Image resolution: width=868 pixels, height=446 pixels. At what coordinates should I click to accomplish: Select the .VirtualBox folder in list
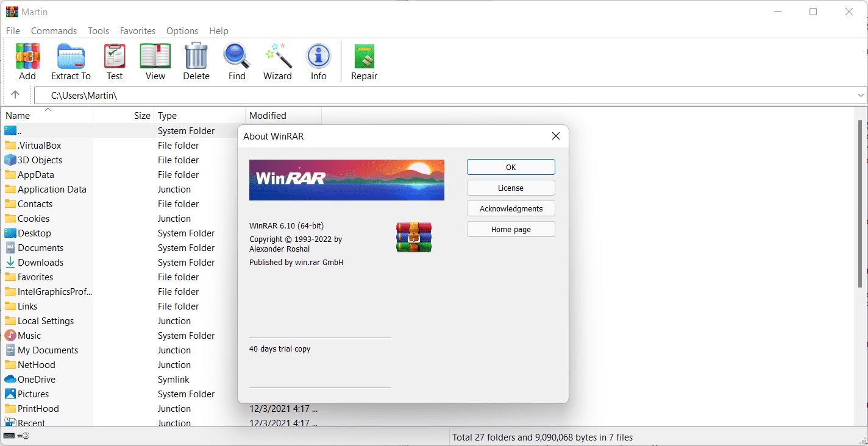(x=39, y=146)
